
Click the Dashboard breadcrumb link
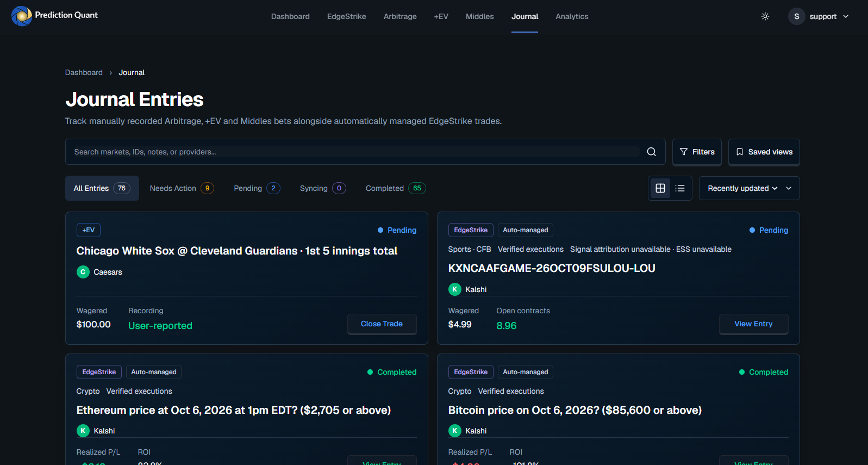[84, 72]
